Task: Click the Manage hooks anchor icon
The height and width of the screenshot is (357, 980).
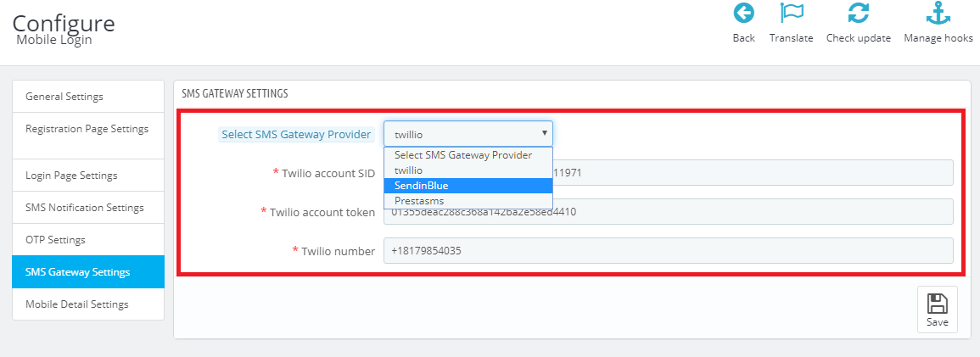Action: coord(938,13)
